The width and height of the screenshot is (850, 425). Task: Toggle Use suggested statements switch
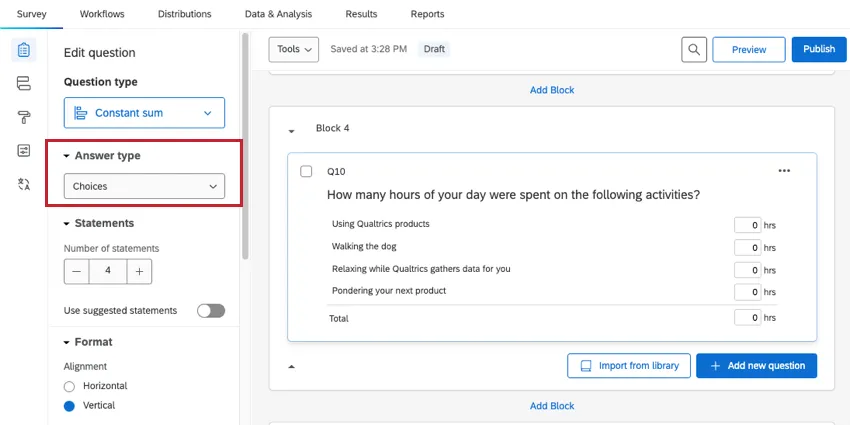click(x=210, y=311)
